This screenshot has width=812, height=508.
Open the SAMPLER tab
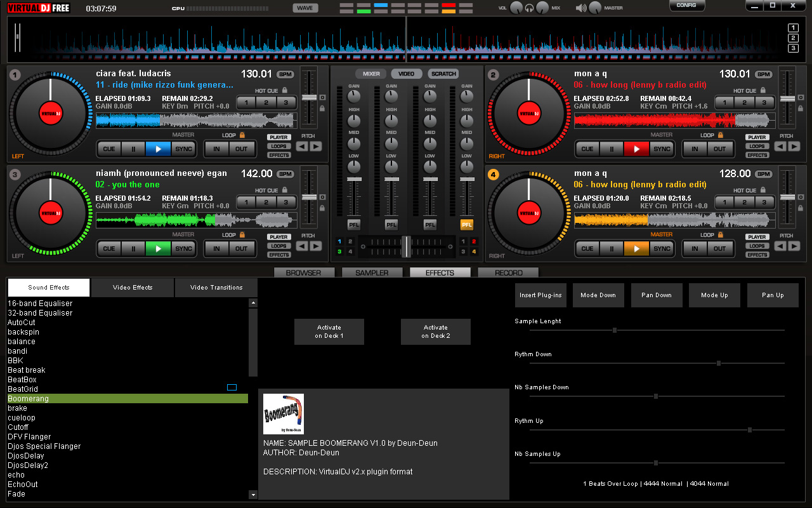(372, 272)
